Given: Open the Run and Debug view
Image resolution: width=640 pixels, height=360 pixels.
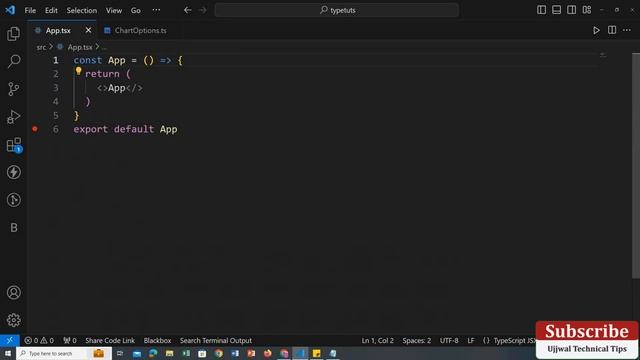Looking at the screenshot, I should [x=13, y=117].
